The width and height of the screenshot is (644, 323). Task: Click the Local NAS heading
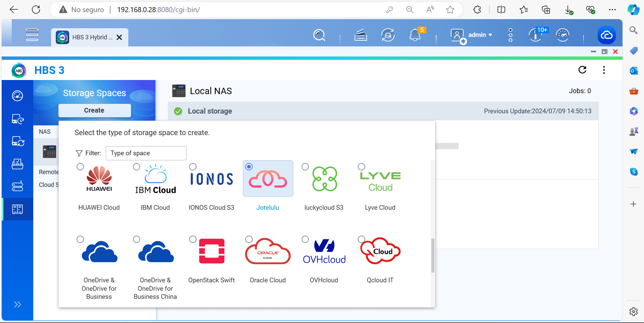(x=211, y=91)
